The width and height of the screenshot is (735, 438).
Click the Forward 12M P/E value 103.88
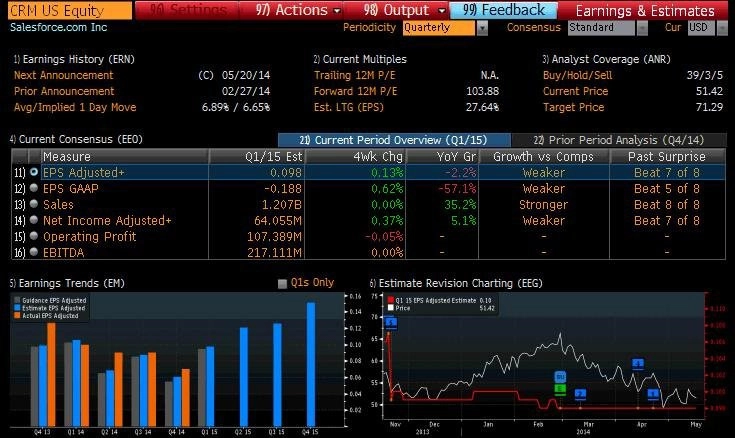pos(482,91)
